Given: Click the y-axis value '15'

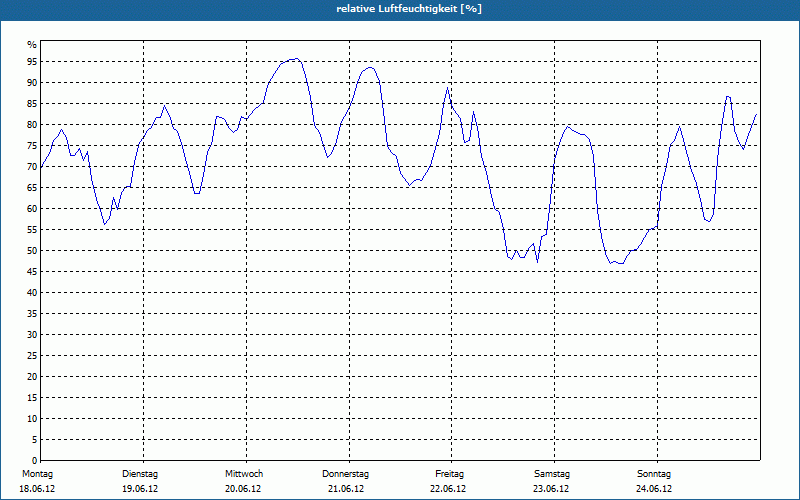Looking at the screenshot, I should [32, 398].
